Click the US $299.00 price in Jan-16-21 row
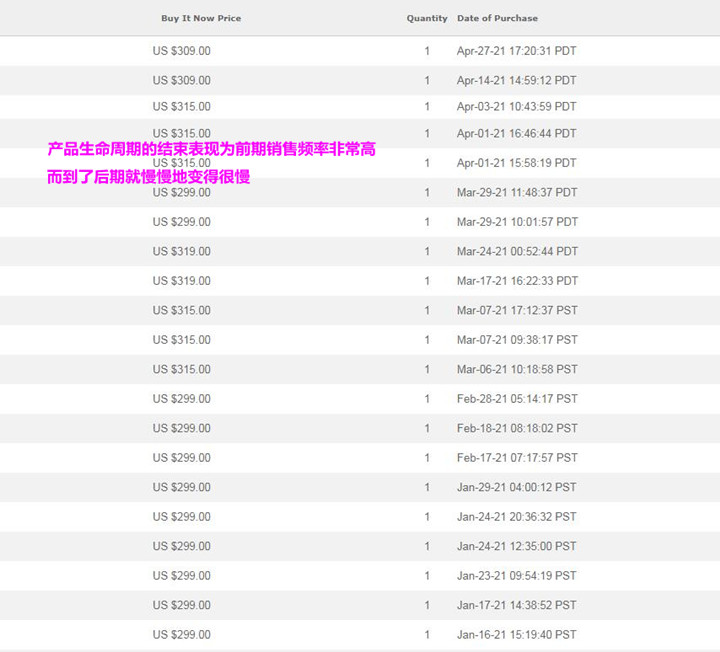The height and width of the screenshot is (652, 720). (182, 635)
